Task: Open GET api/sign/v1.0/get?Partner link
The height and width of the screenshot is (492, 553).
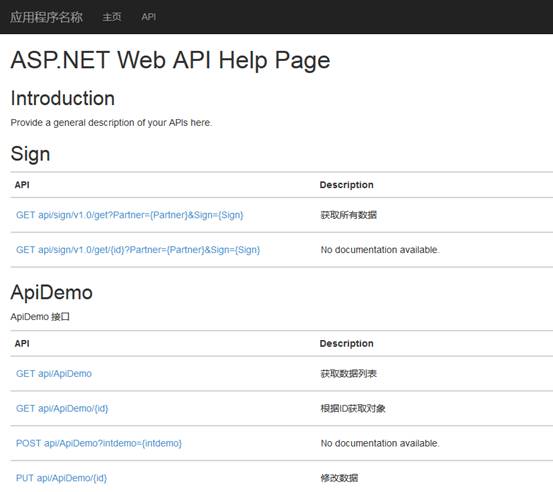Action: click(x=130, y=215)
